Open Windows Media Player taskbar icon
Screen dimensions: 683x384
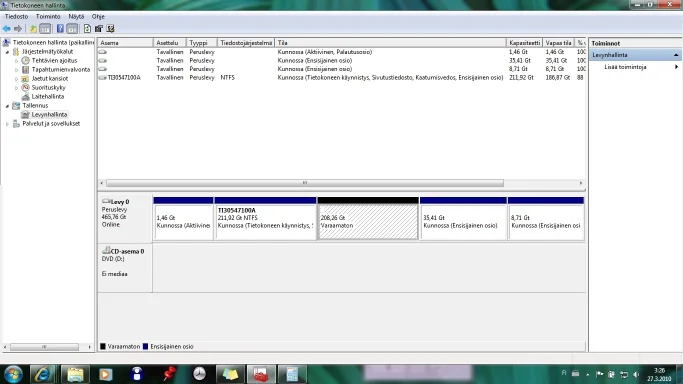pos(106,374)
